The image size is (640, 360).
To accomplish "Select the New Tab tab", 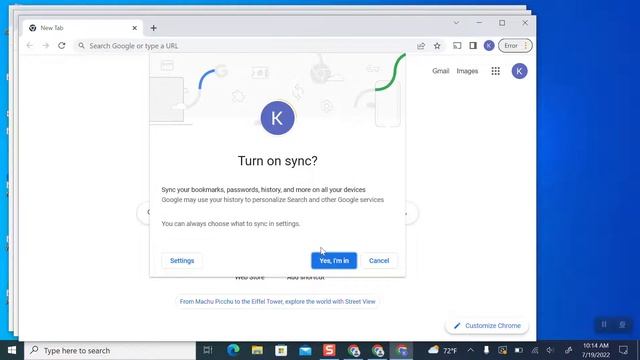I will (82, 28).
